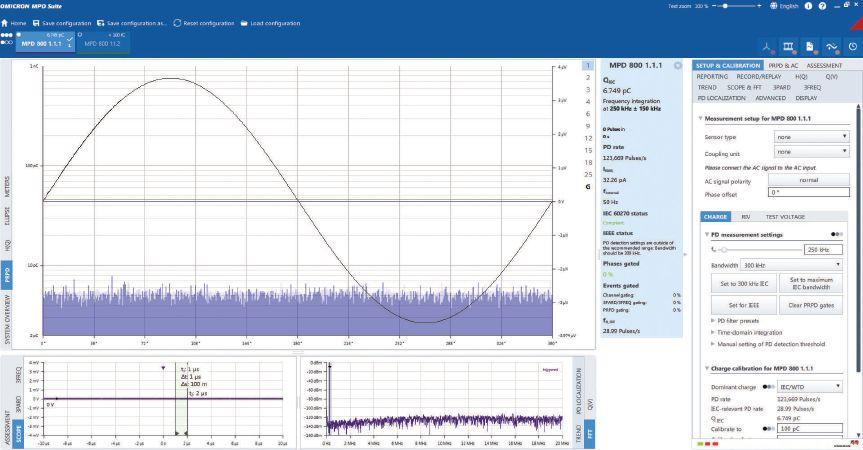863x450 pixels.
Task: Switch to the ASSESSMENT tab in right panel
Action: [x=824, y=65]
